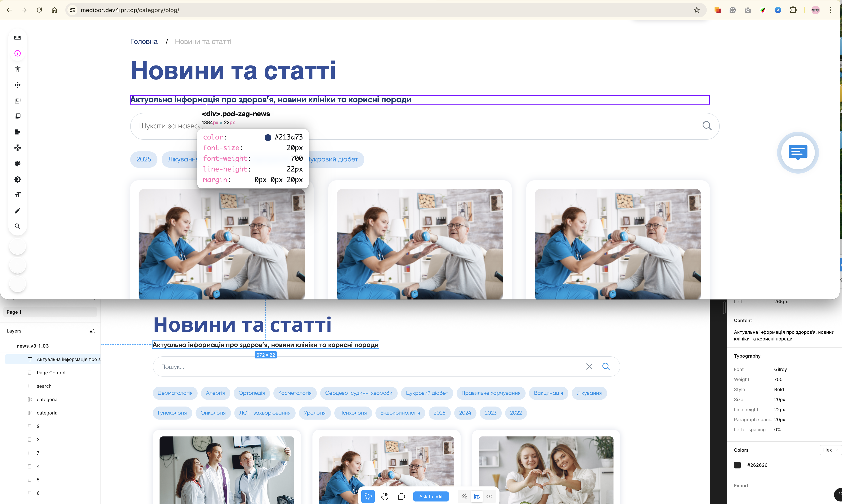
Task: Click the pencil edit tool icon
Action: tap(17, 211)
